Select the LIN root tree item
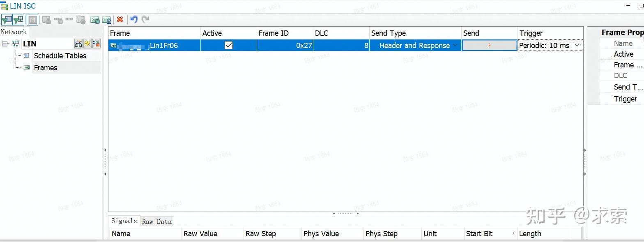This screenshot has width=644, height=242. tap(30, 44)
